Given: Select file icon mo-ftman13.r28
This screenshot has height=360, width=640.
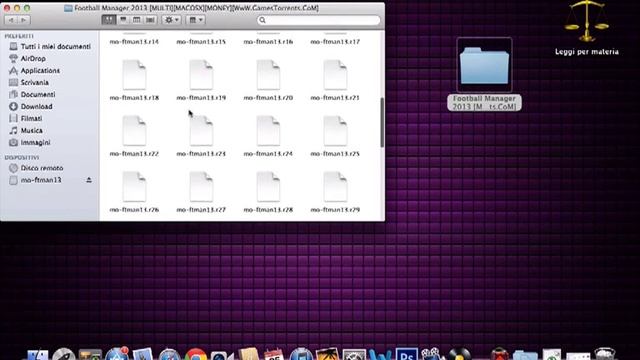Looking at the screenshot, I should 268,187.
